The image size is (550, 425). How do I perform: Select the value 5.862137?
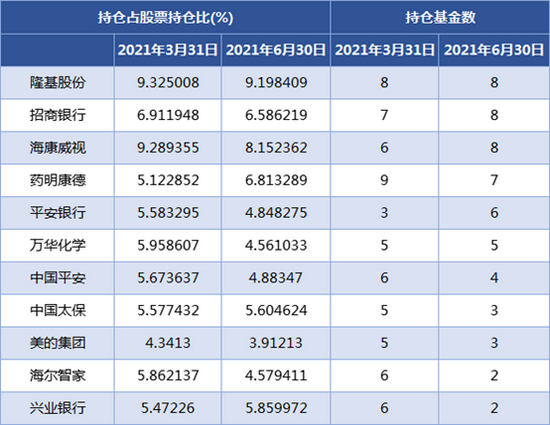coord(168,376)
